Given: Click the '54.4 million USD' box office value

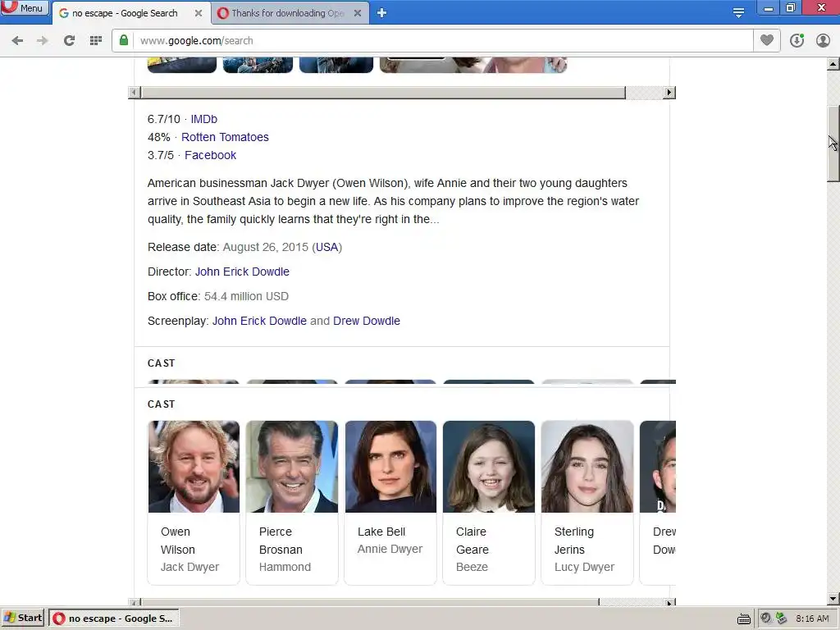Looking at the screenshot, I should (246, 296).
